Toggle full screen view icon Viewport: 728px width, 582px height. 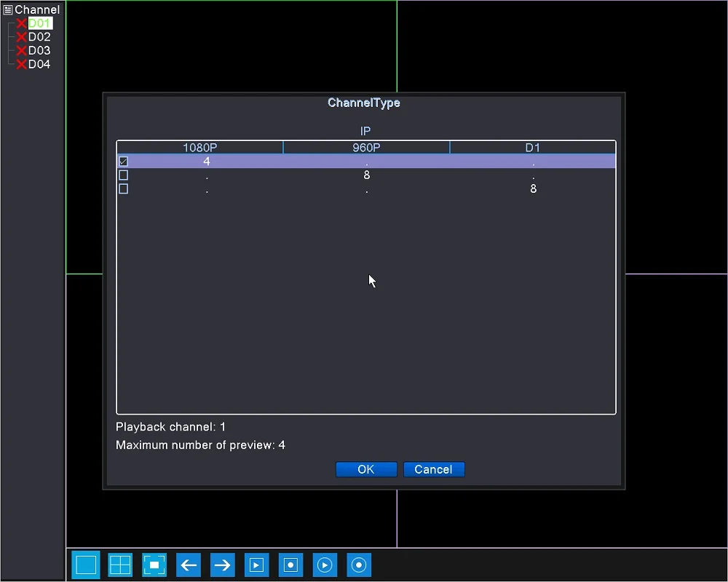154,565
